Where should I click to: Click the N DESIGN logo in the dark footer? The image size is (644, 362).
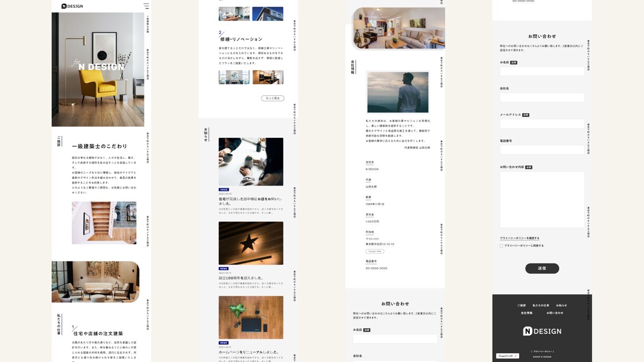coord(542,331)
